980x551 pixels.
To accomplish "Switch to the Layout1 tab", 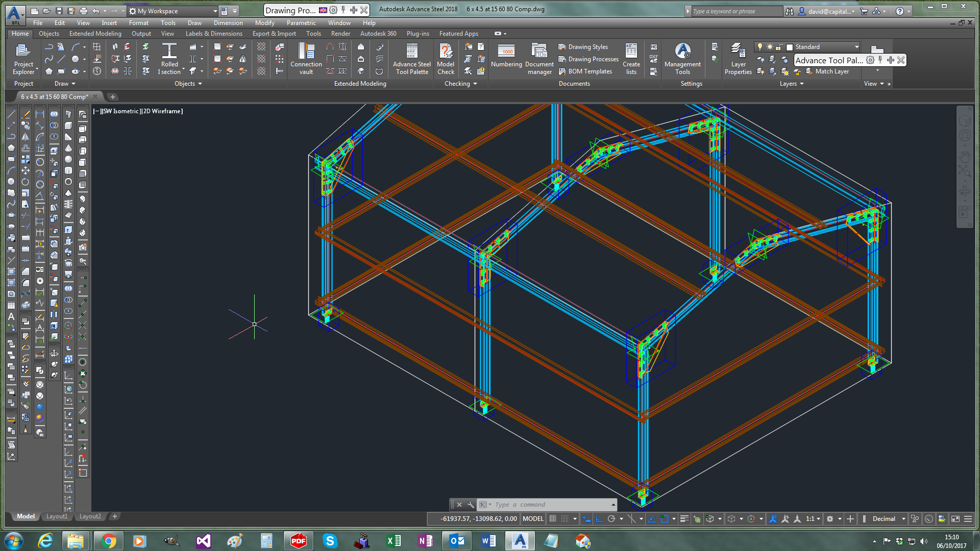I will coord(57,516).
